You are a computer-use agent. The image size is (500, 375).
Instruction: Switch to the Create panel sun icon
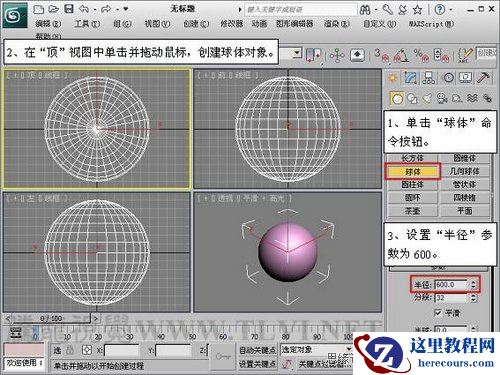(x=393, y=78)
